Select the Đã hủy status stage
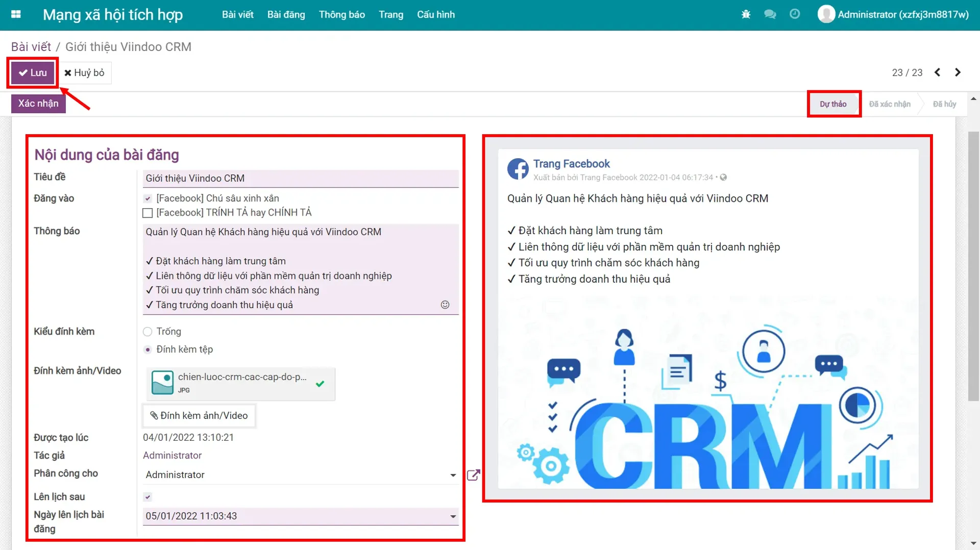This screenshot has width=980, height=550. click(x=944, y=104)
